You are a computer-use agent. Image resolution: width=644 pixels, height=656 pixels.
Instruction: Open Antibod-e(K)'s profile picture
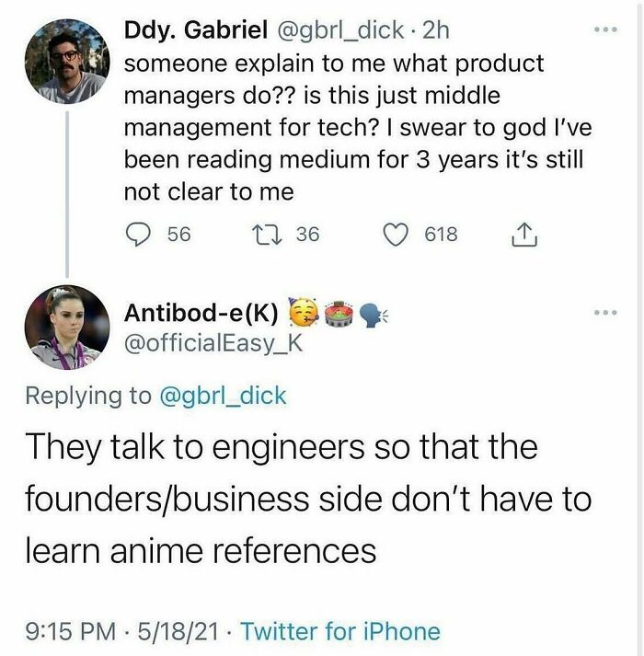68,327
